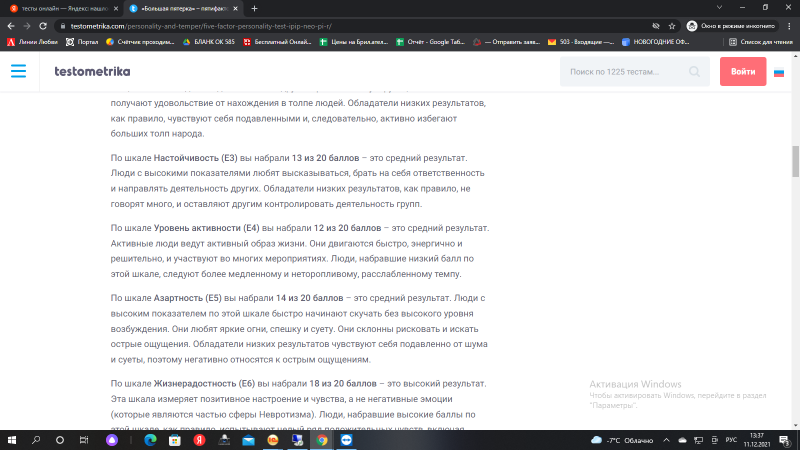
Task: Go back using browser back arrow
Action: pyautogui.click(x=11, y=26)
